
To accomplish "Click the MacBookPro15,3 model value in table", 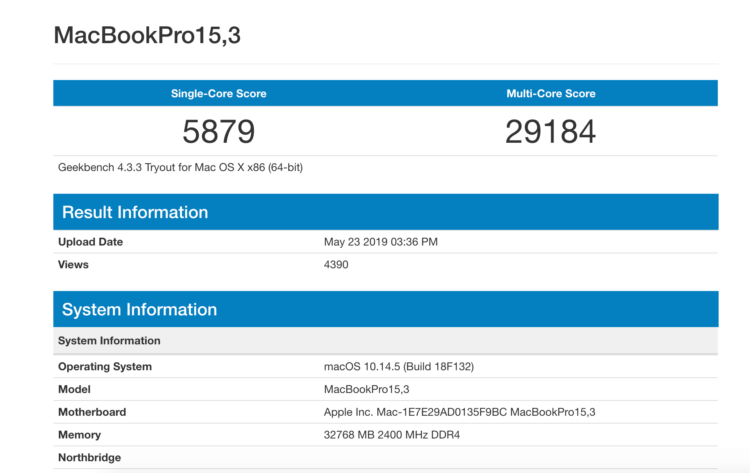I will tap(366, 389).
